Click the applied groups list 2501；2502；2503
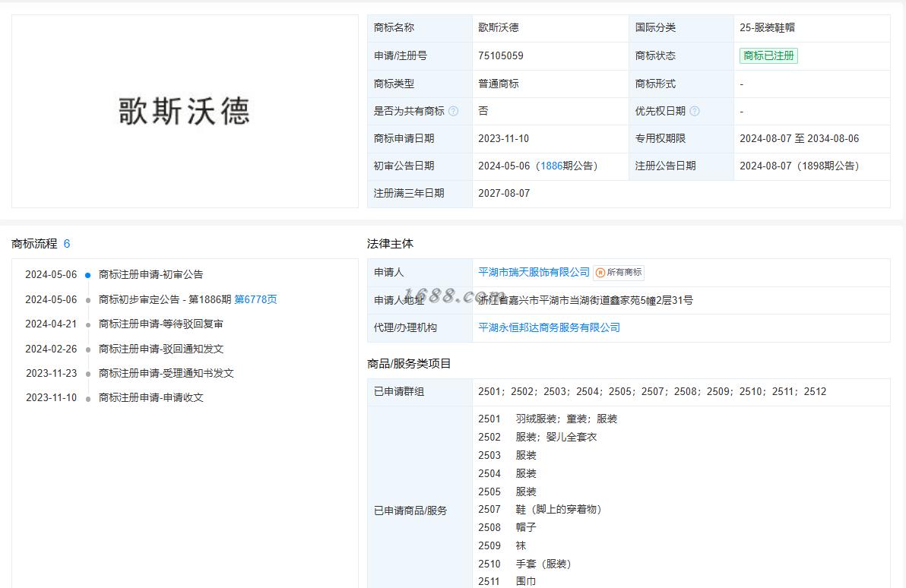Viewport: 906px width, 588px height. pyautogui.click(x=652, y=391)
